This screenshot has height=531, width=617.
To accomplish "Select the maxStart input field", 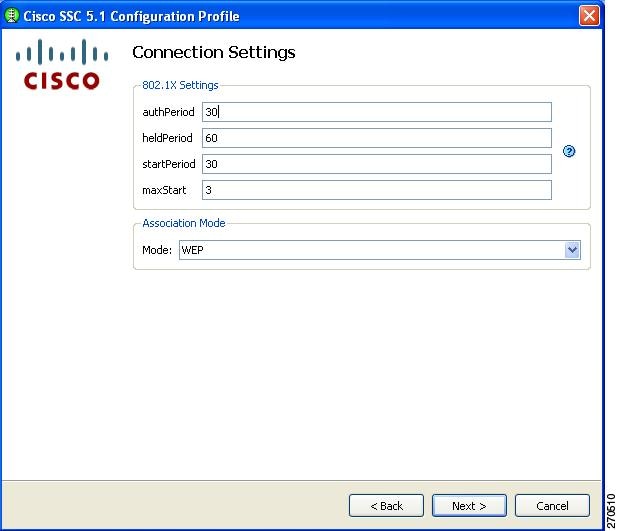I will [x=377, y=190].
